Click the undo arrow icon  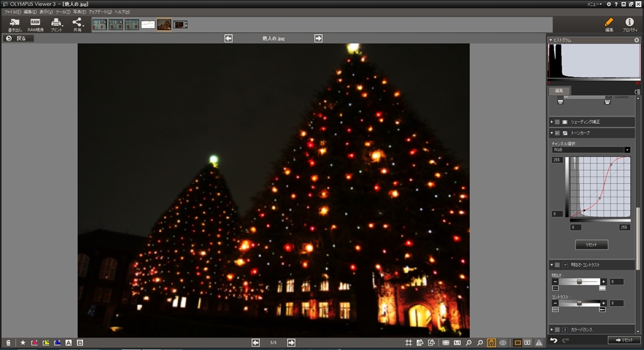point(553,340)
